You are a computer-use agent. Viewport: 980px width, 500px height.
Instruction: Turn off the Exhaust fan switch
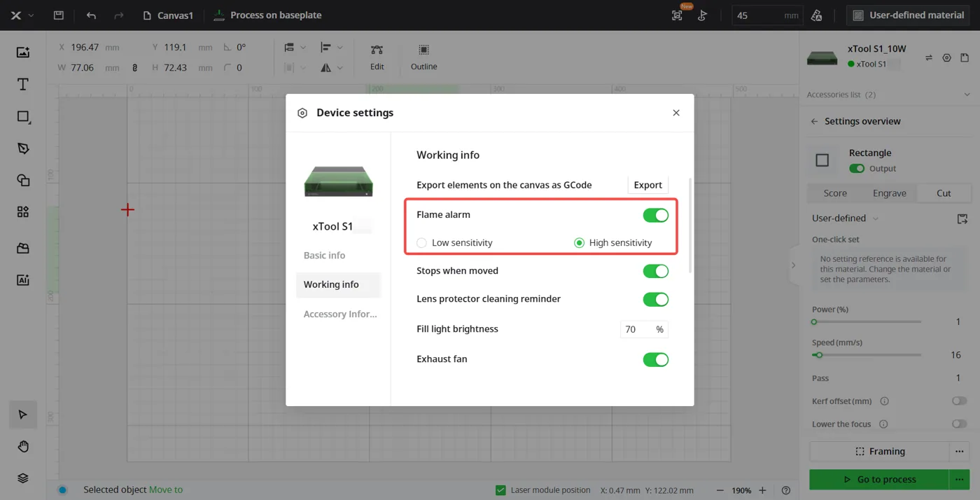[656, 359]
